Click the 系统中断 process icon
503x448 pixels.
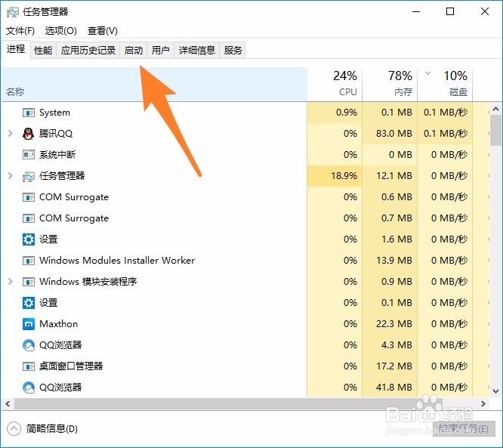click(x=29, y=155)
